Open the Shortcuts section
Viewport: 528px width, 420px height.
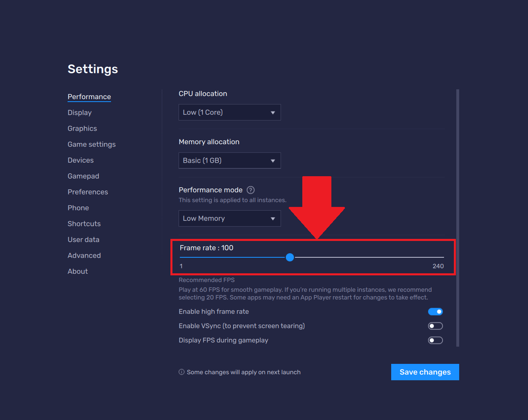coord(84,224)
